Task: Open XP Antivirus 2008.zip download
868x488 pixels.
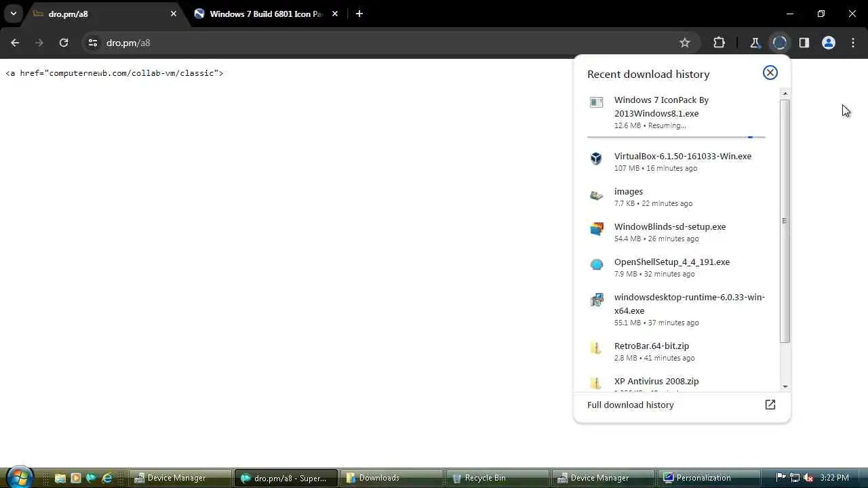Action: (677, 380)
